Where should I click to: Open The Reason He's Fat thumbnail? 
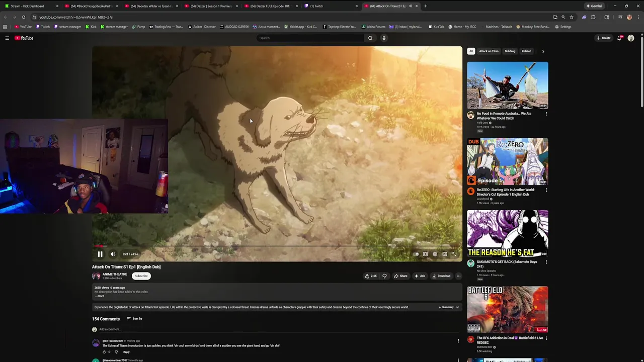pyautogui.click(x=507, y=233)
